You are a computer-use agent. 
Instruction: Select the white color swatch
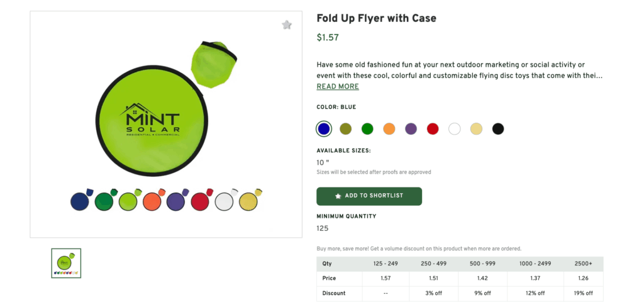pyautogui.click(x=455, y=129)
